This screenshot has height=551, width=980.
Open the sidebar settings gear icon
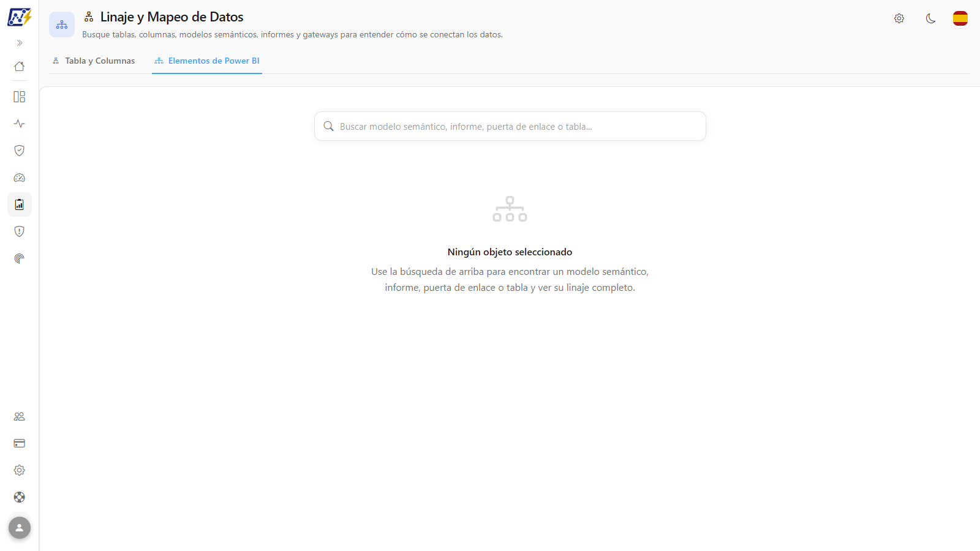pos(20,470)
